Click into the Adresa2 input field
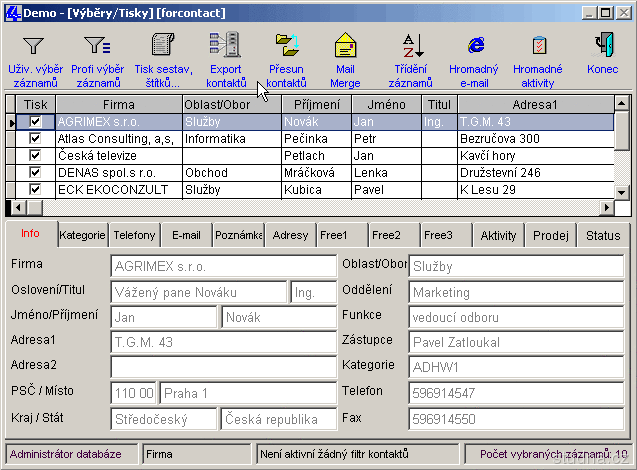 (223, 367)
